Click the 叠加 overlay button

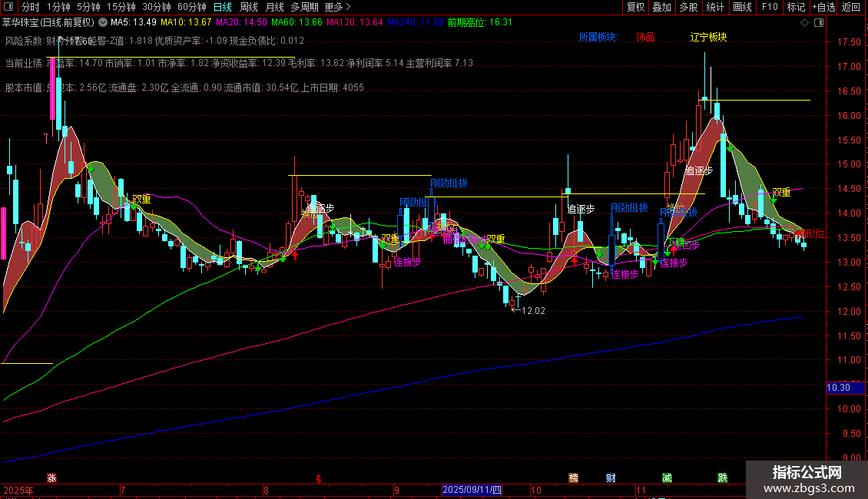662,7
